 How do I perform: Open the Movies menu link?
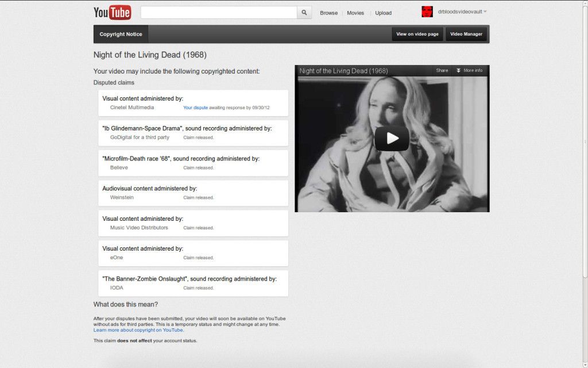pos(355,13)
